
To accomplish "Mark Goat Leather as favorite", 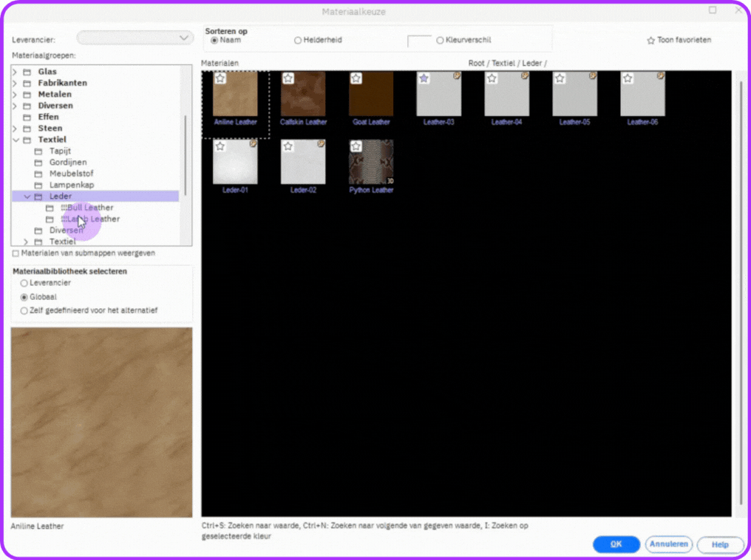I will (x=356, y=78).
